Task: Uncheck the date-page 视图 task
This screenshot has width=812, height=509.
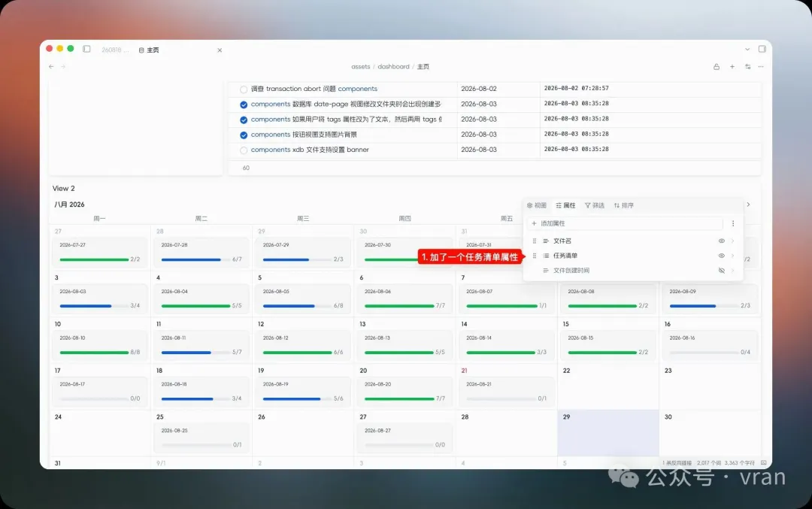Action: click(244, 105)
